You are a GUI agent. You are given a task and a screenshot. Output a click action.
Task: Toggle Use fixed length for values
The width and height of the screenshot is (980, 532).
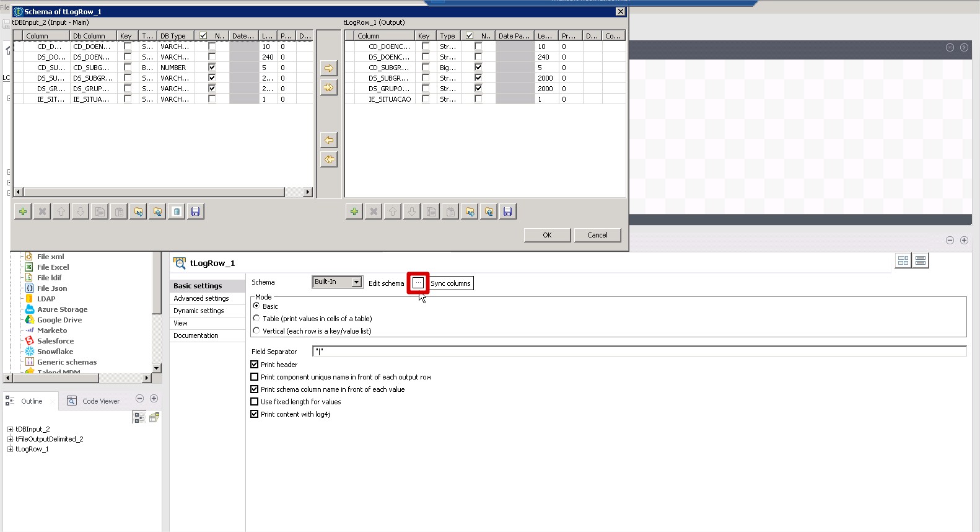click(x=254, y=402)
